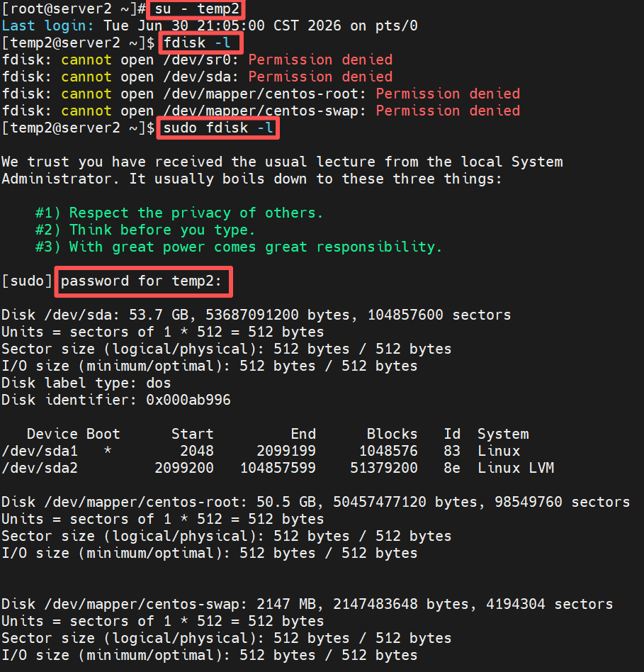Click blocks value '51379200' of /dev/sda2

384,468
